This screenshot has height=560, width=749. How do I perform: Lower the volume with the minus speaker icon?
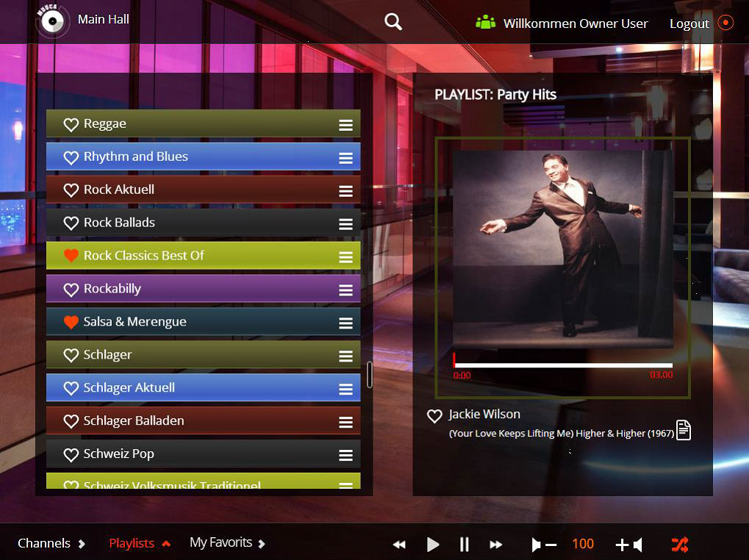[544, 545]
